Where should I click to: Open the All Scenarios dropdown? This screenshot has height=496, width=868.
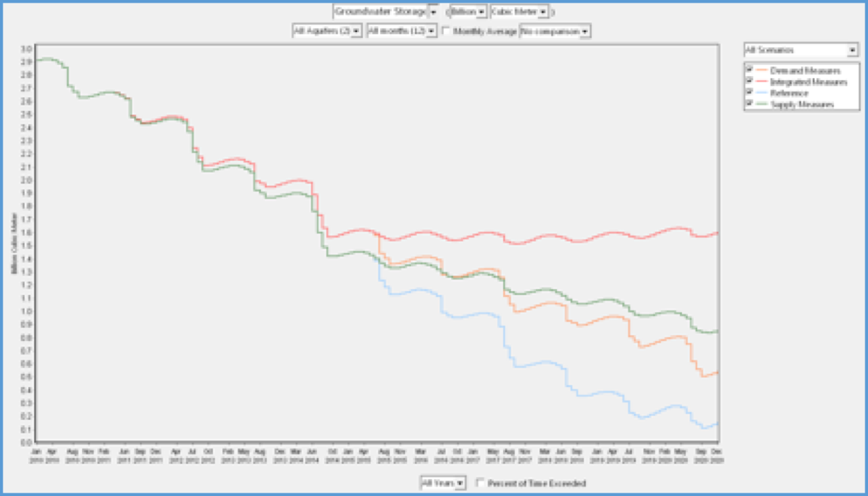coord(852,50)
